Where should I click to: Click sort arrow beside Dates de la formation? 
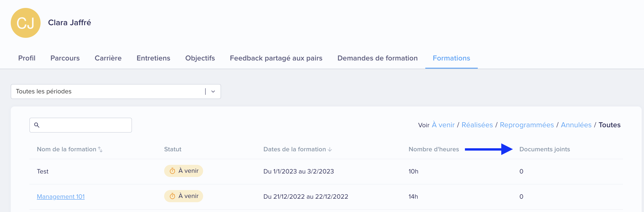pos(330,149)
